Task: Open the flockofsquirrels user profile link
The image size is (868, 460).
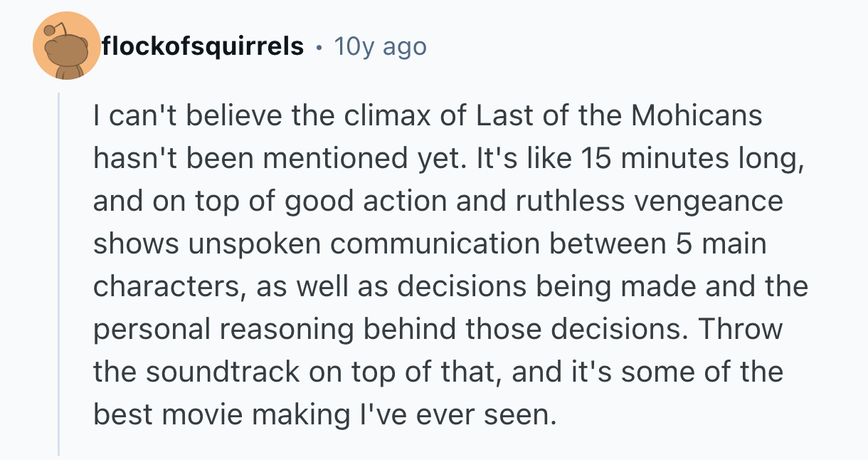Action: coord(203,47)
